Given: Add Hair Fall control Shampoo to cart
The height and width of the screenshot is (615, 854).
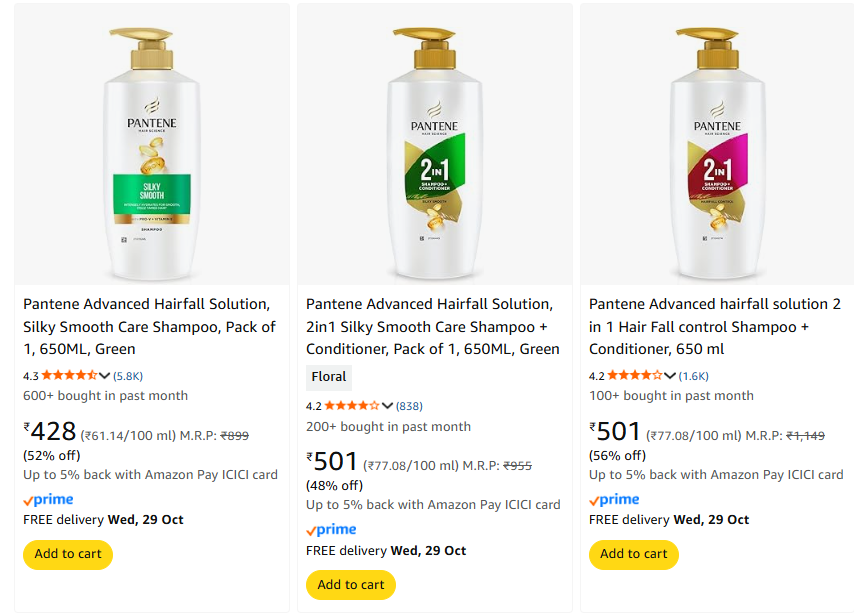Looking at the screenshot, I should click(x=634, y=554).
